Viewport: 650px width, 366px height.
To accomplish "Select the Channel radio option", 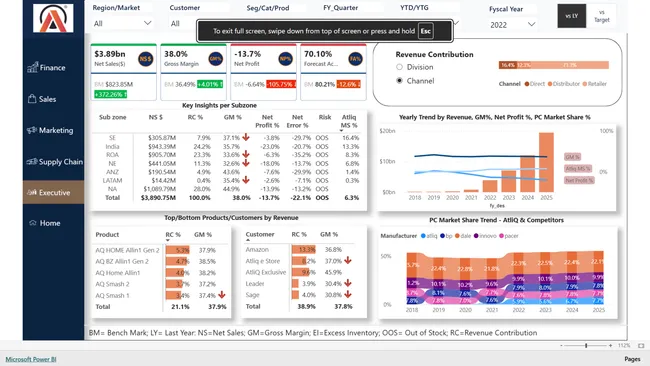I will coord(399,80).
